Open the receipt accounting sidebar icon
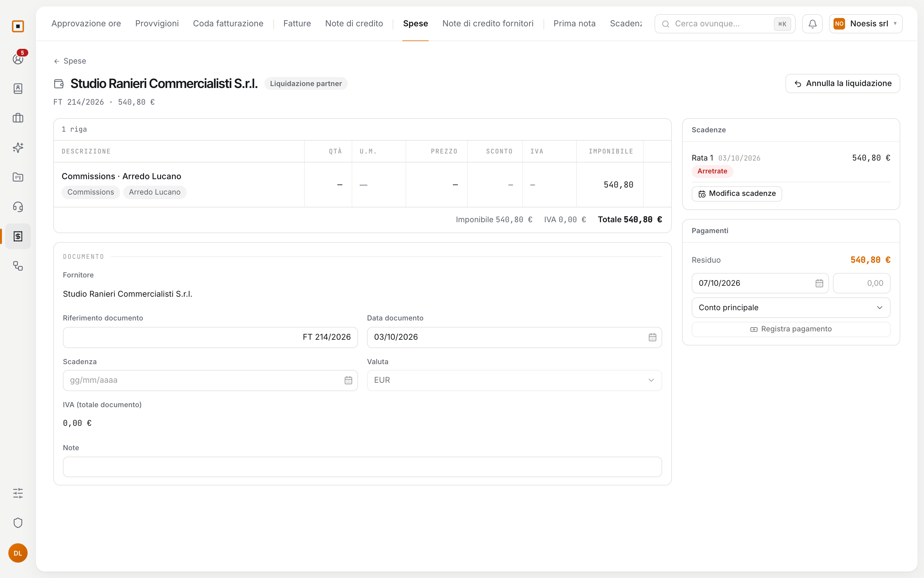 coord(18,236)
